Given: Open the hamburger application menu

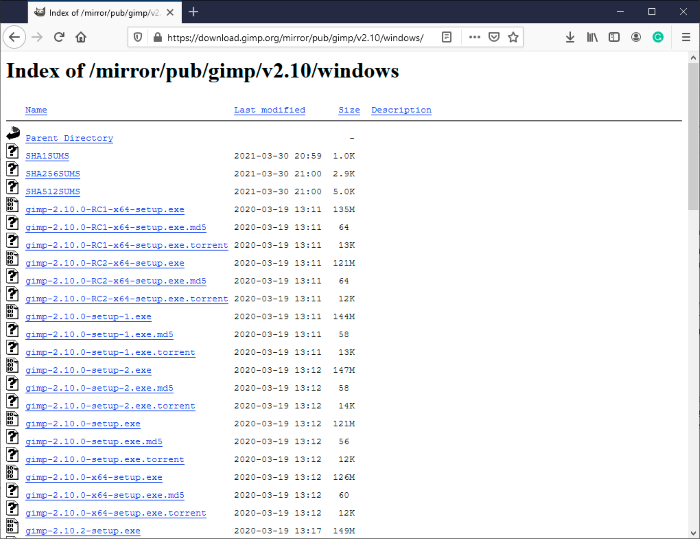Looking at the screenshot, I should (x=686, y=37).
